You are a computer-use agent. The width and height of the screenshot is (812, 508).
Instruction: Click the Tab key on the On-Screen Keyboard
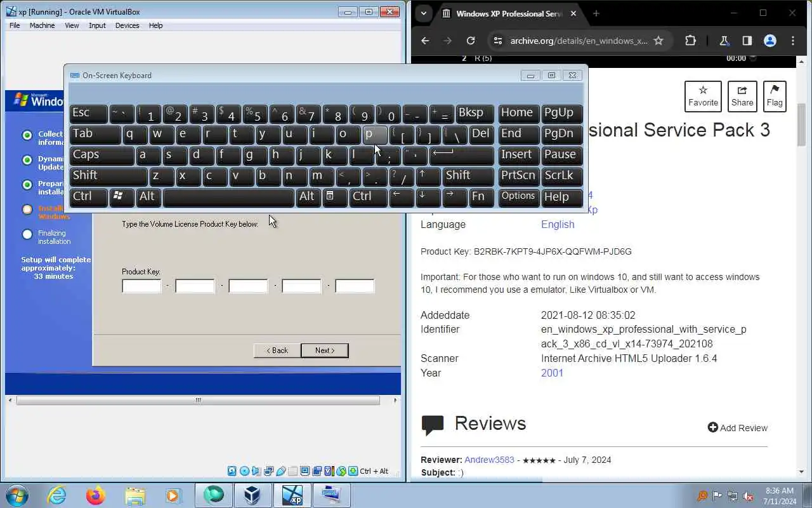pyautogui.click(x=95, y=134)
